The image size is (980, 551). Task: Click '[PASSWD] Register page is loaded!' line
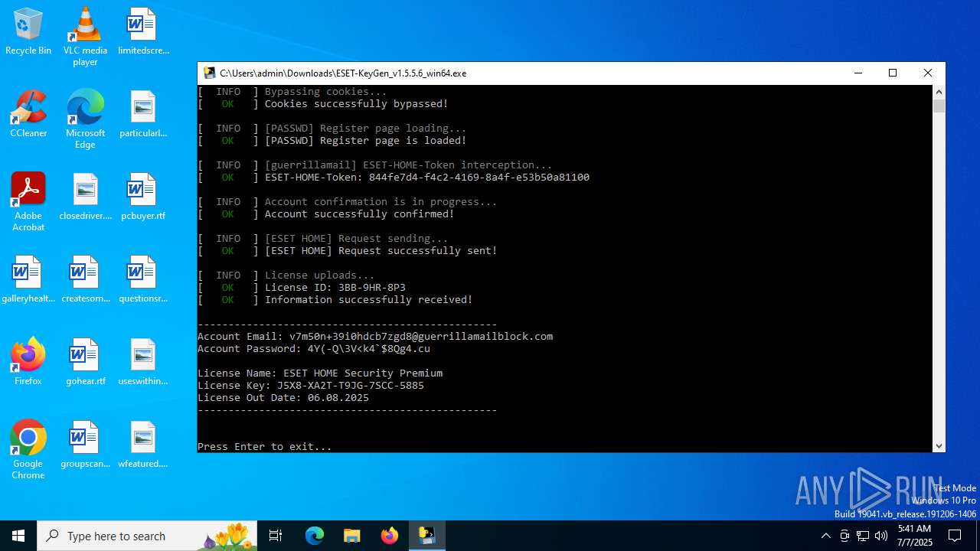[x=366, y=141]
